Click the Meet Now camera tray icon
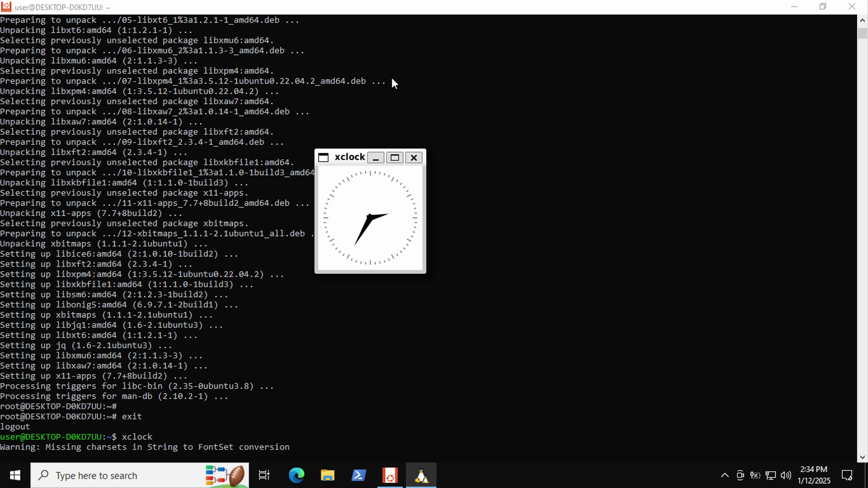Image resolution: width=868 pixels, height=488 pixels. tap(740, 475)
